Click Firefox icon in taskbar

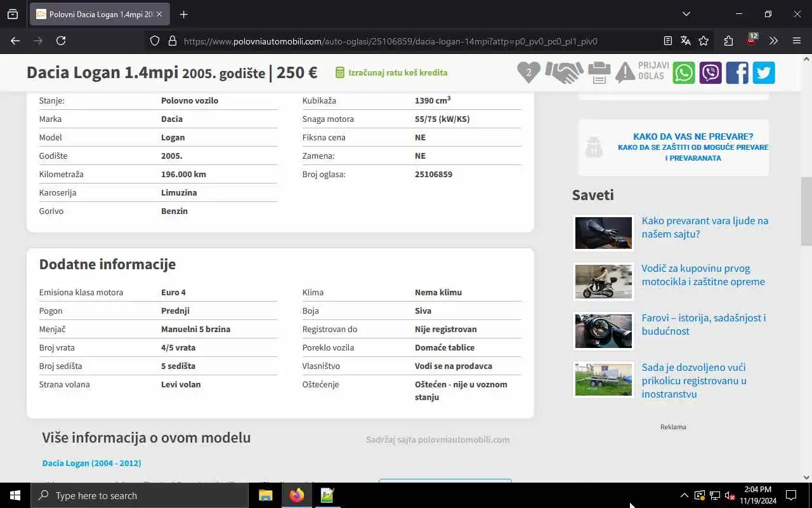(x=296, y=495)
